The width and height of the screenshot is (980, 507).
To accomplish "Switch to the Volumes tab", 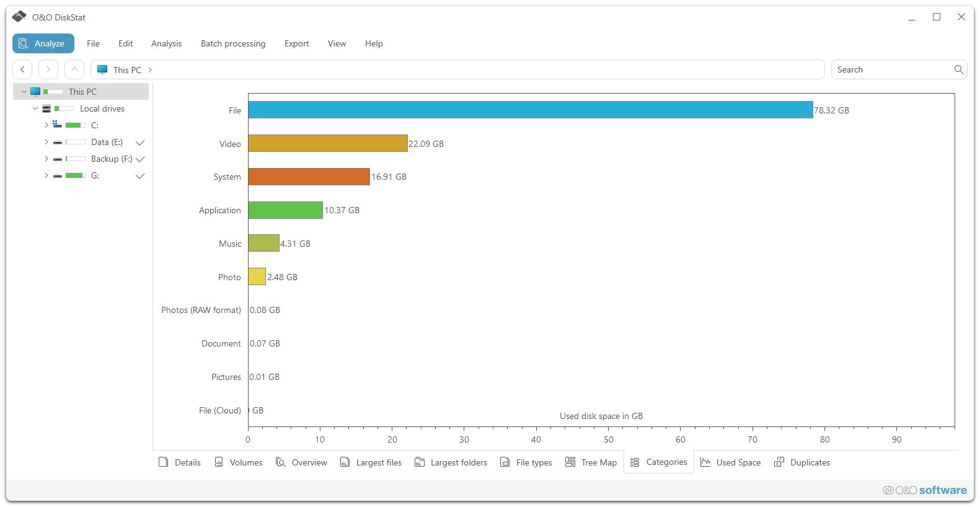I will point(239,462).
